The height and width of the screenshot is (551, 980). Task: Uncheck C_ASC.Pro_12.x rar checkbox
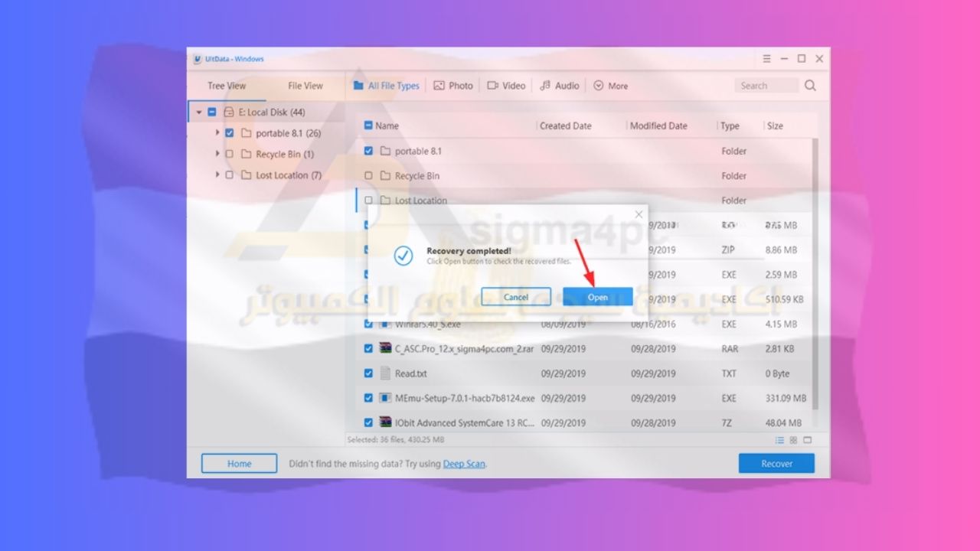click(368, 349)
